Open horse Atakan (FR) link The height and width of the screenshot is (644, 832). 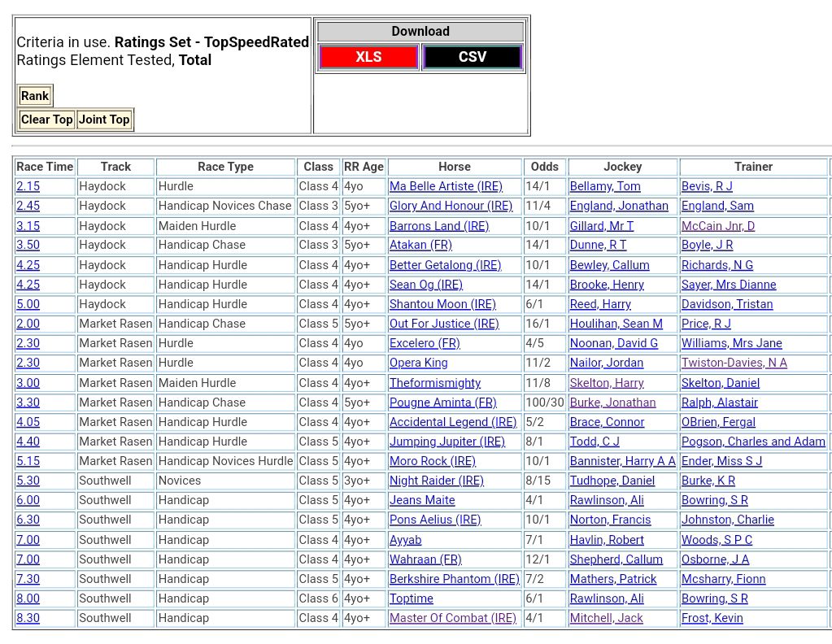pos(420,245)
